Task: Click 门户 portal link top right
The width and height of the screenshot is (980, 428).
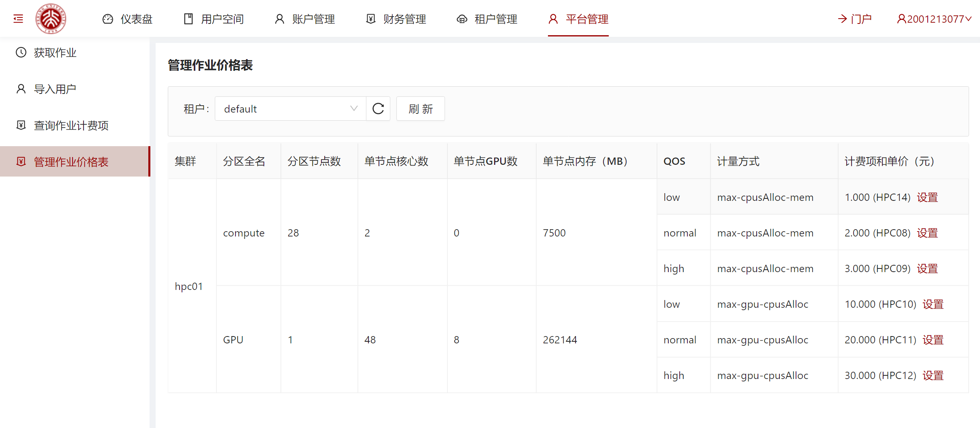Action: point(856,19)
